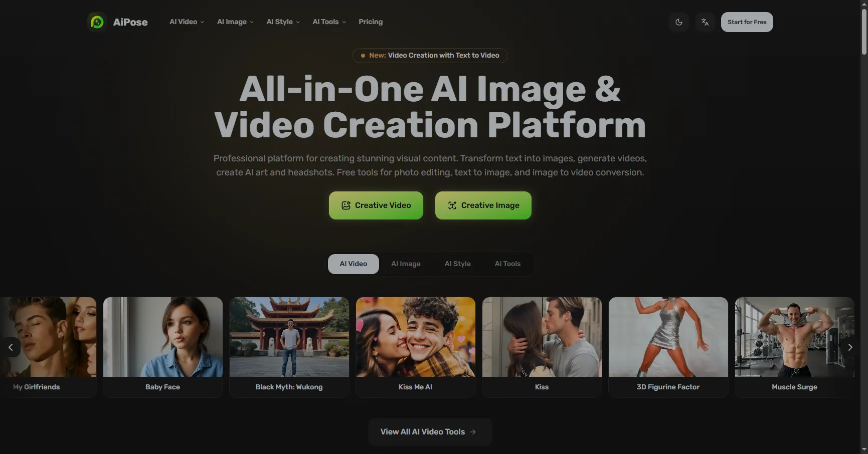Click the Video Creation with Text to Video banner
868x454 pixels.
pyautogui.click(x=429, y=55)
